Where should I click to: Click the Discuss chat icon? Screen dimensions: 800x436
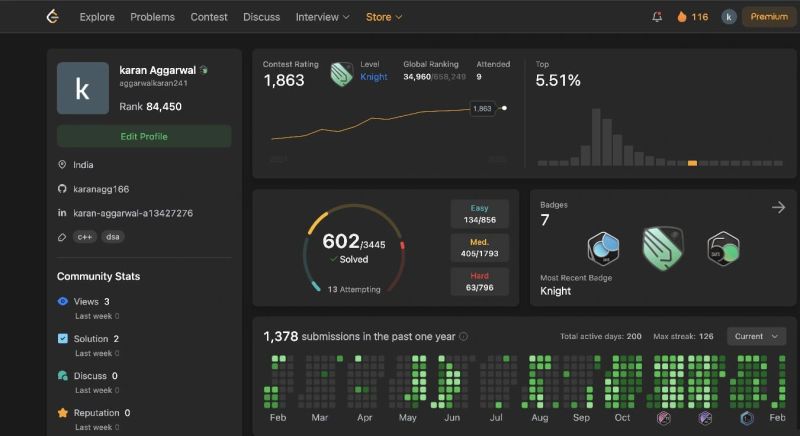point(63,375)
